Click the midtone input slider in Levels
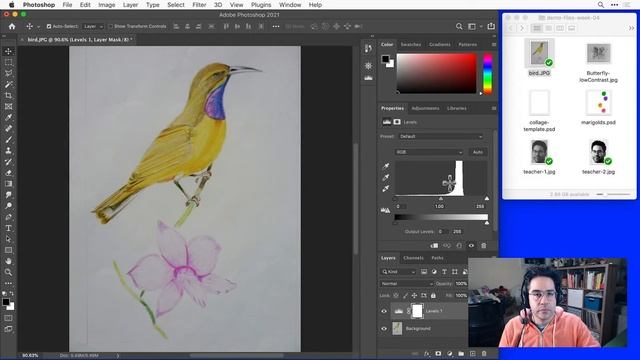 (x=441, y=198)
